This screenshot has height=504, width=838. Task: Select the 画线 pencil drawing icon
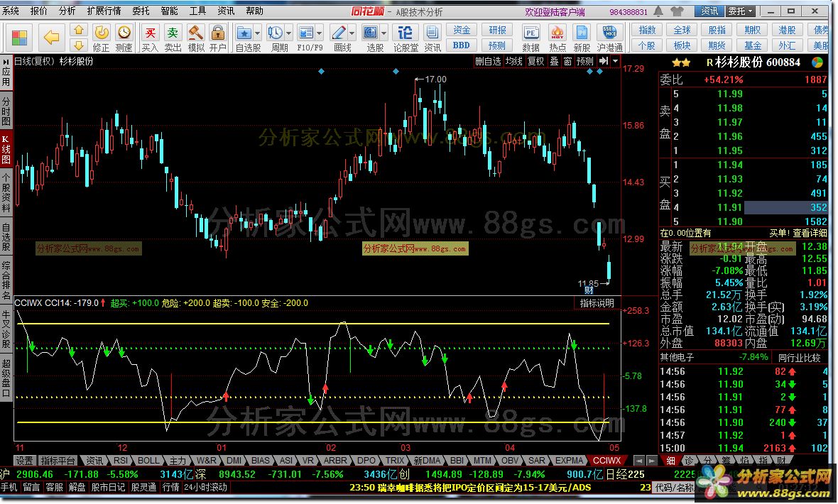[338, 33]
